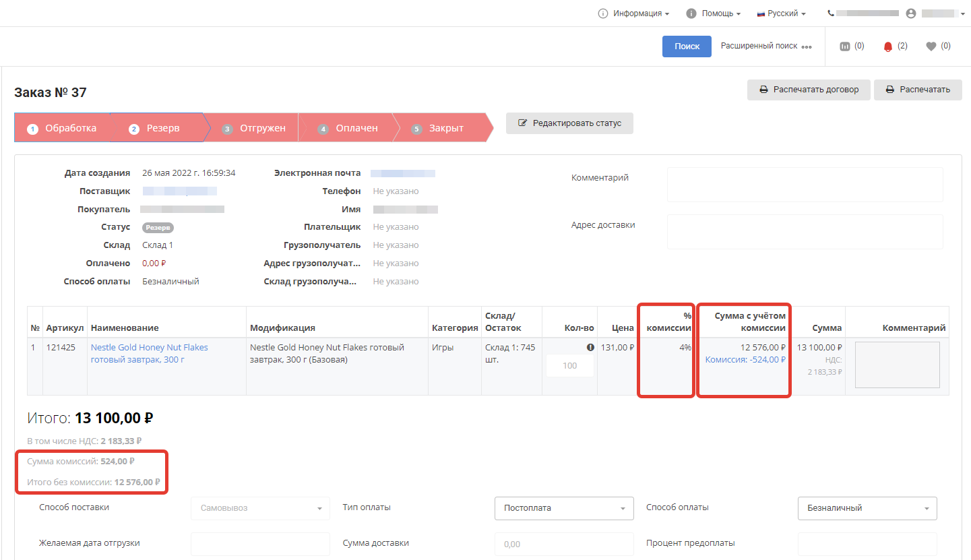Viewport: 971px width, 560px height.
Task: Open the Информация menu
Action: pyautogui.click(x=634, y=13)
